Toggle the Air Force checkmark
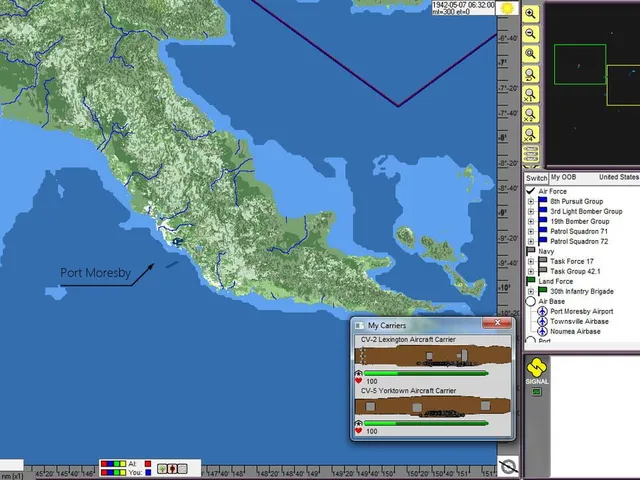 (530, 191)
